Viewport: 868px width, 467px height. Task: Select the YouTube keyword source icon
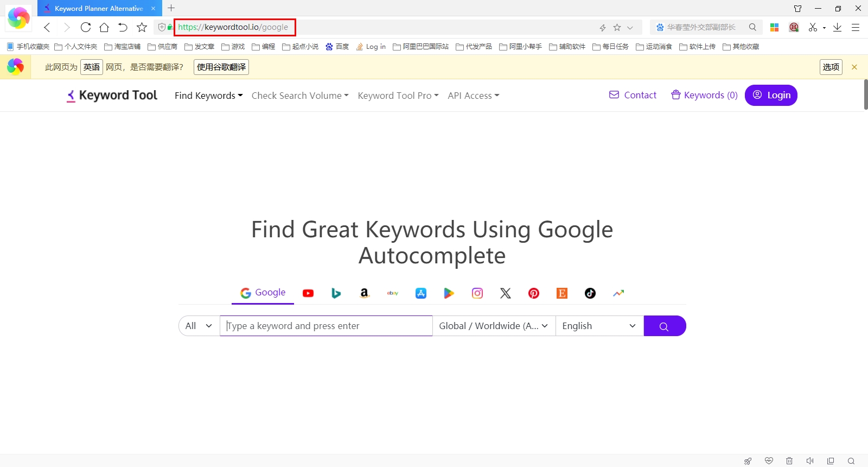coord(308,293)
